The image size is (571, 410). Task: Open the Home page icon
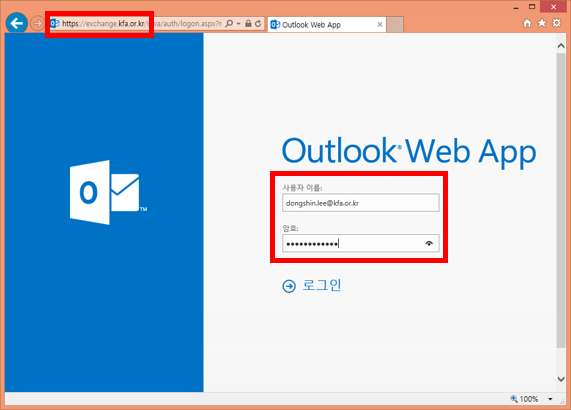[x=527, y=24]
